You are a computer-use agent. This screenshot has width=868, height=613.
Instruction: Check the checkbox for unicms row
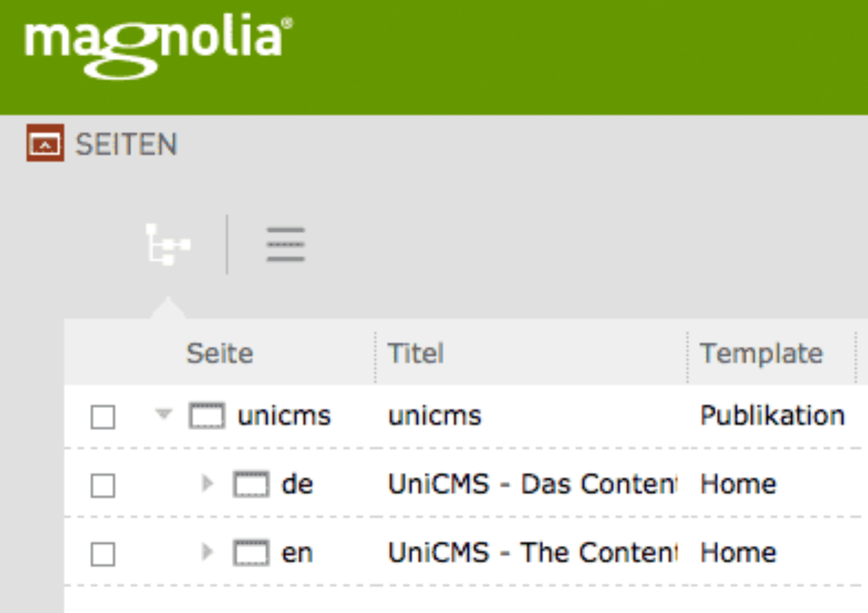[x=103, y=417]
